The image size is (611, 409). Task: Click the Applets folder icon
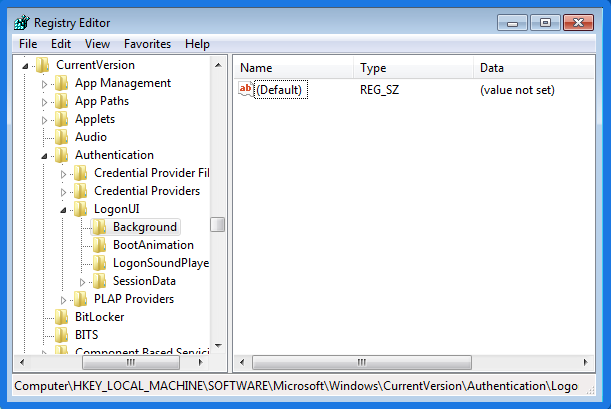tap(62, 119)
